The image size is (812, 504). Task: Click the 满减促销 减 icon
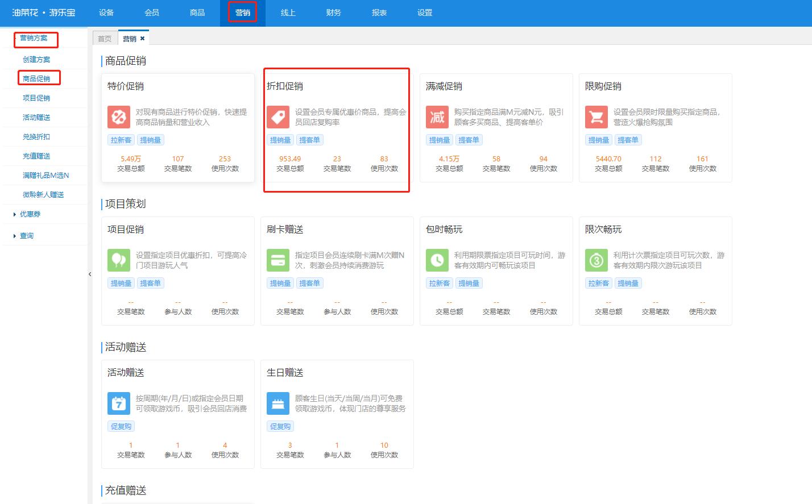(x=437, y=117)
